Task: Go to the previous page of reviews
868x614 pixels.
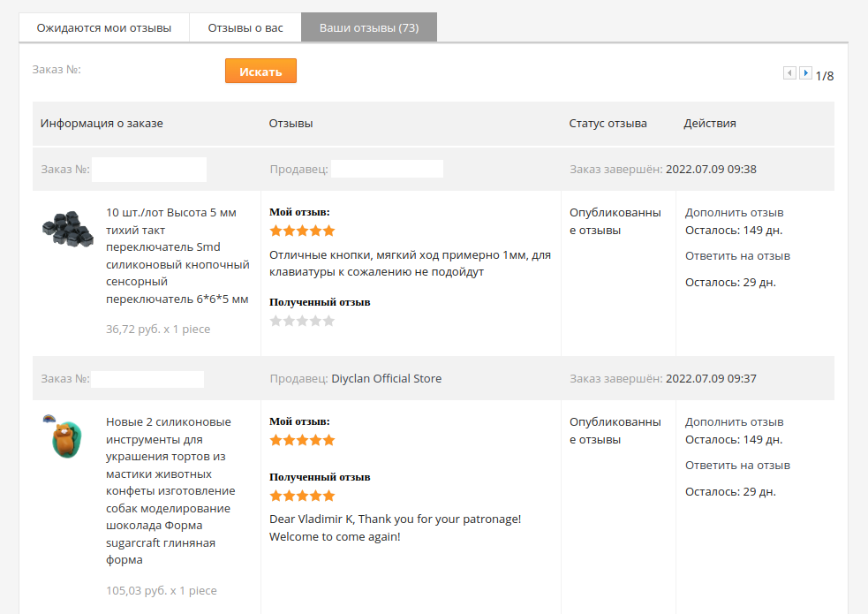Action: [789, 73]
